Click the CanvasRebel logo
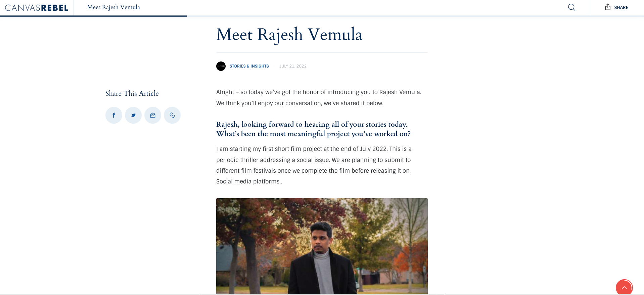 (37, 8)
